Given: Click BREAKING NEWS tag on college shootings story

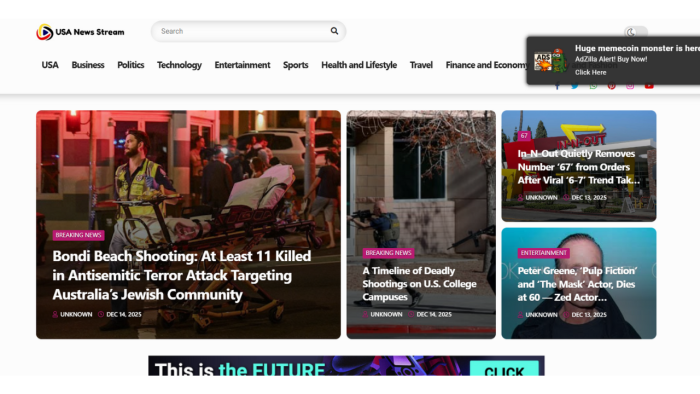Looking at the screenshot, I should tap(388, 253).
